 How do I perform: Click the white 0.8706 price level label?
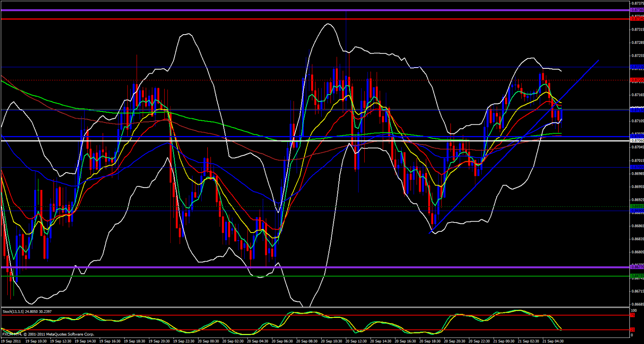(x=637, y=141)
